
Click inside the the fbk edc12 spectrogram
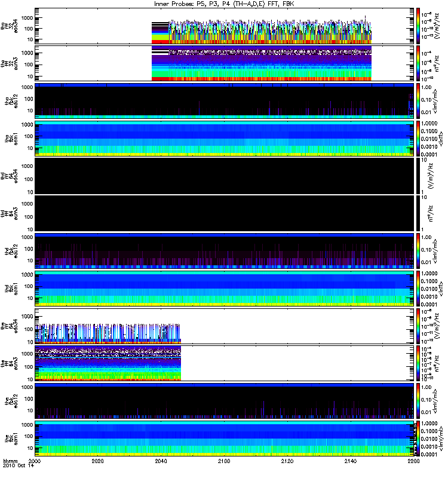(x=224, y=401)
